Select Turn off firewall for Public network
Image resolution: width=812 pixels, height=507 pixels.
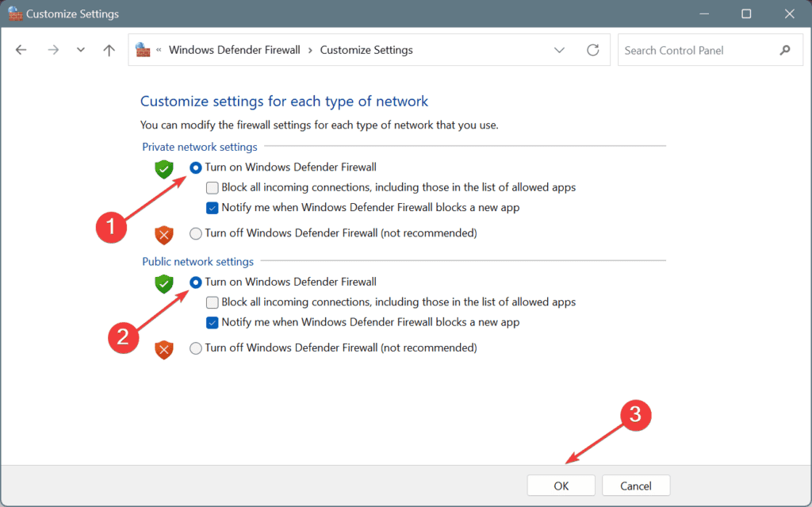click(x=195, y=348)
